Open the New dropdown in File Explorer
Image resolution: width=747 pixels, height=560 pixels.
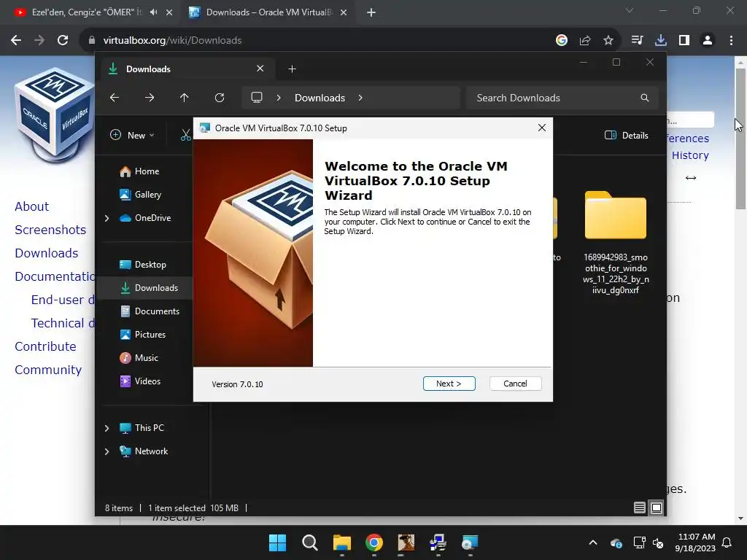(133, 135)
